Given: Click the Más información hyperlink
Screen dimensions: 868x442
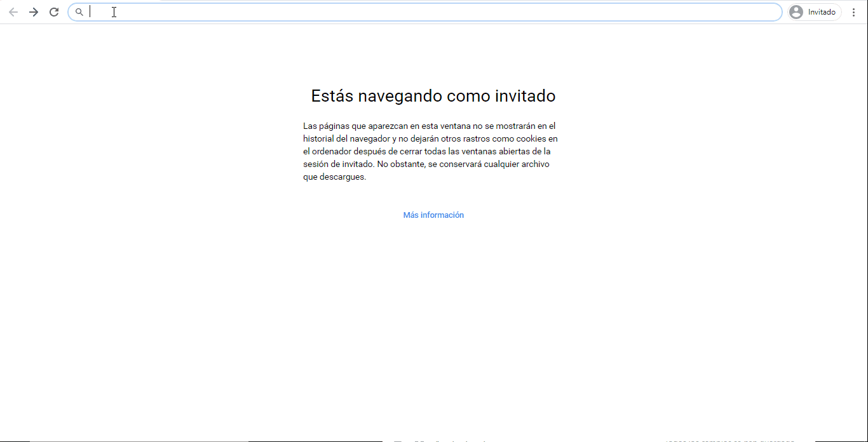Looking at the screenshot, I should [433, 215].
